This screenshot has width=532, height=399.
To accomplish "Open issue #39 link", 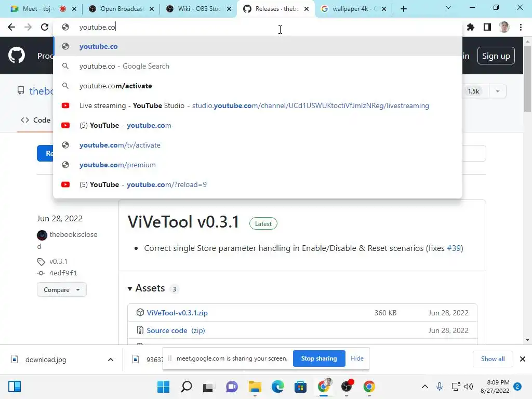I will [x=454, y=248].
